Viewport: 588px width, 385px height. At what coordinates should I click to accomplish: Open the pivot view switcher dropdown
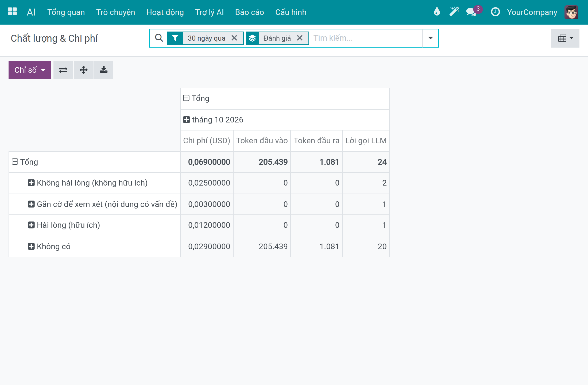point(565,38)
